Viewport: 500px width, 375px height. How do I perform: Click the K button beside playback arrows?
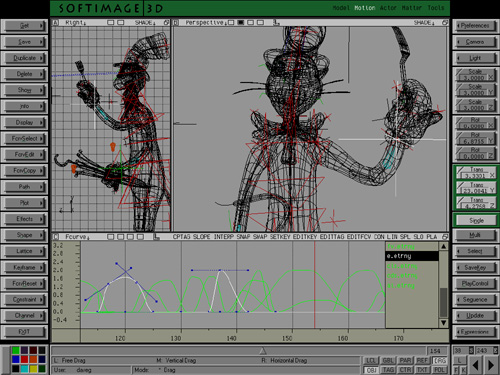[x=463, y=370]
